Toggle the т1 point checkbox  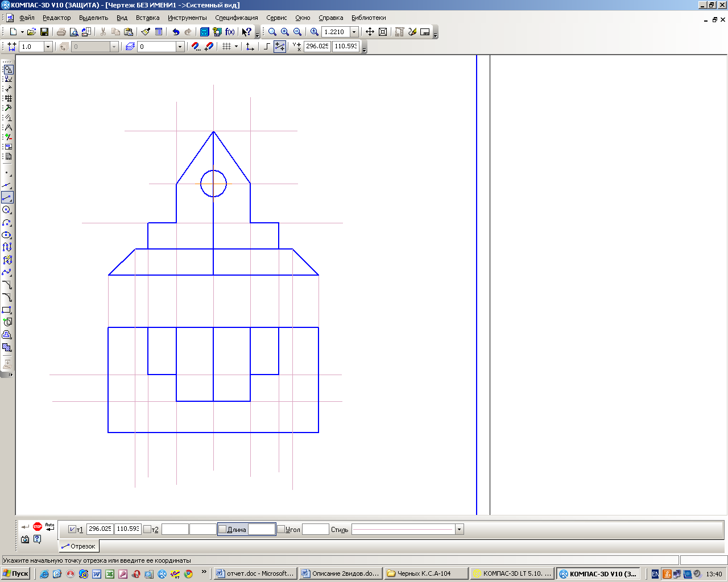click(x=72, y=529)
